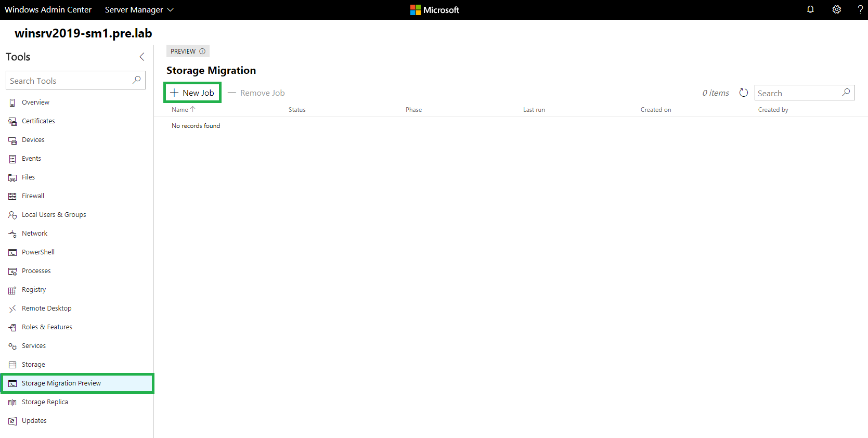Click the winsrv2019-sm1.pre.lab server title
The image size is (868, 438).
tap(83, 33)
